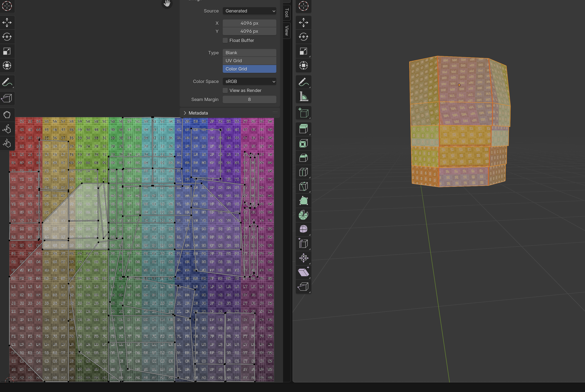Select the UV Pinch sculpt tool
Image resolution: width=585 pixels, height=392 pixels.
pos(7,143)
